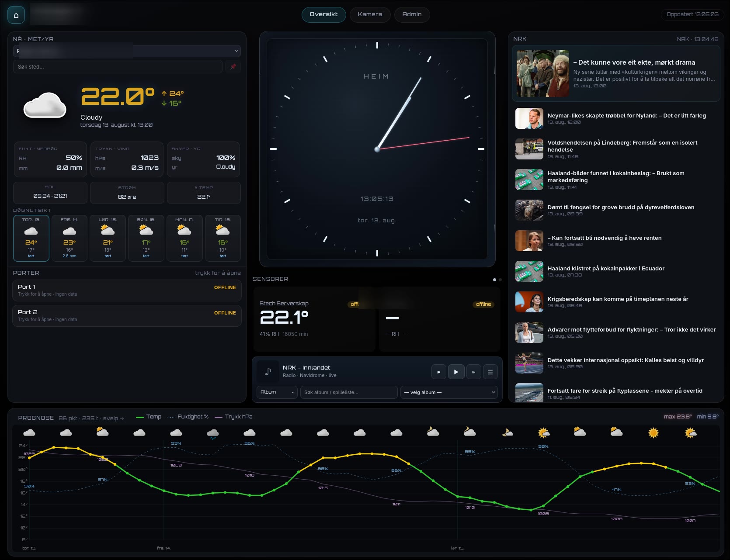Screen dimensions: 730x560
Task: Click the "22.0°" current temperature
Action: click(118, 97)
